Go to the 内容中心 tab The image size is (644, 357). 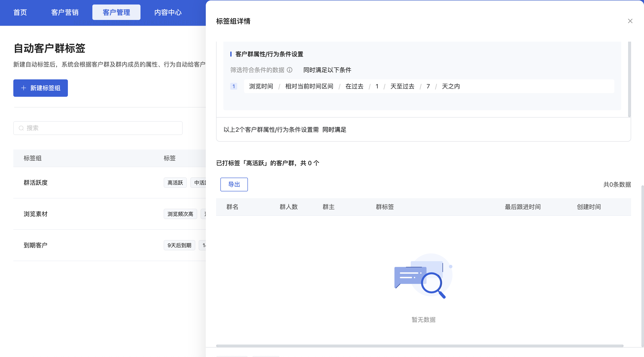pos(168,12)
